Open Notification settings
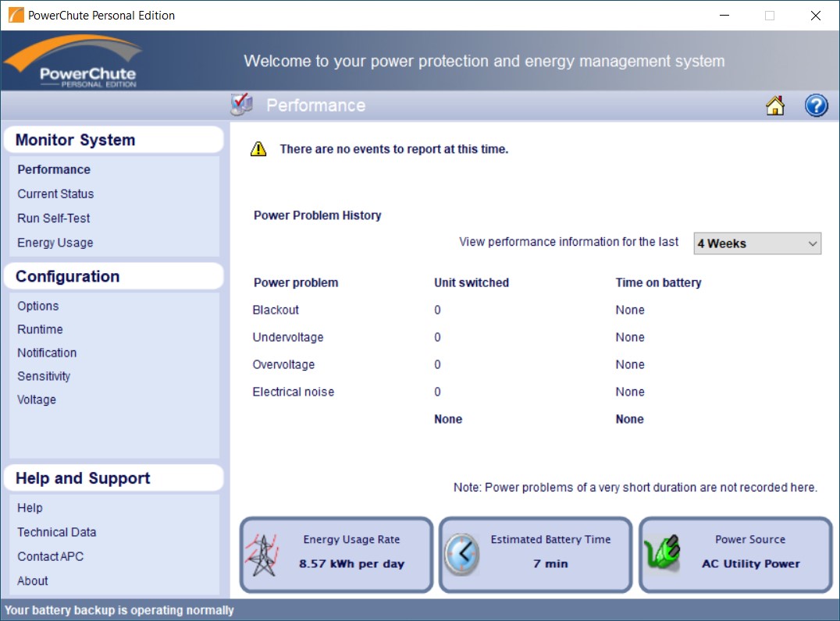This screenshot has width=840, height=621. click(x=47, y=353)
